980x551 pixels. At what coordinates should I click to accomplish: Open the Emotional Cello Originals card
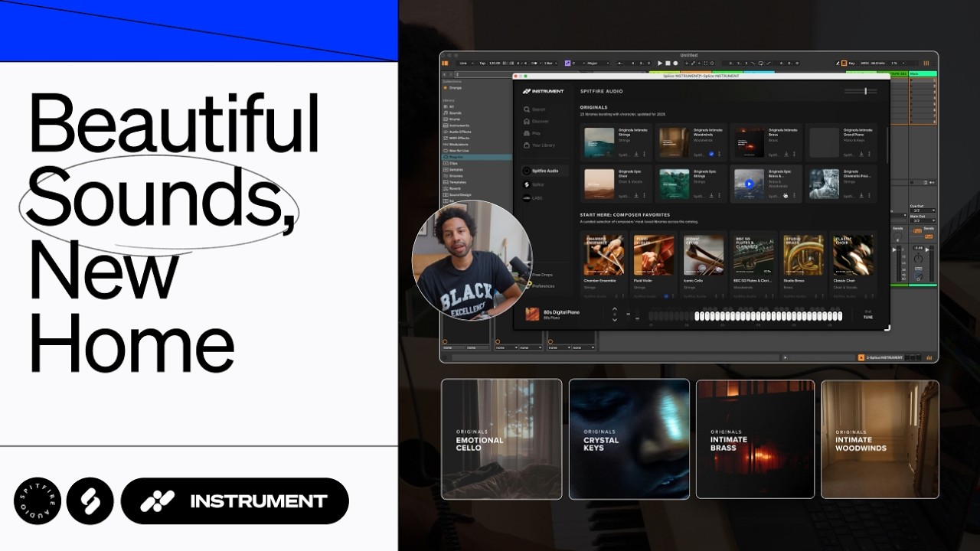click(x=501, y=439)
